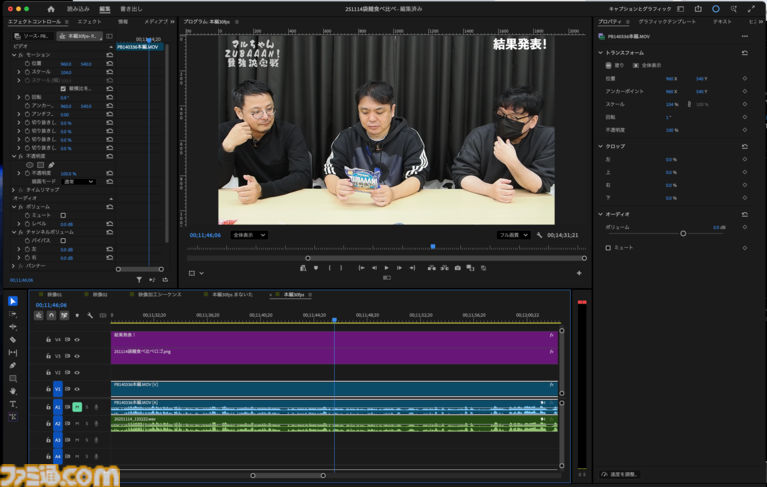Reset the クロップ section in Properties

(744, 146)
